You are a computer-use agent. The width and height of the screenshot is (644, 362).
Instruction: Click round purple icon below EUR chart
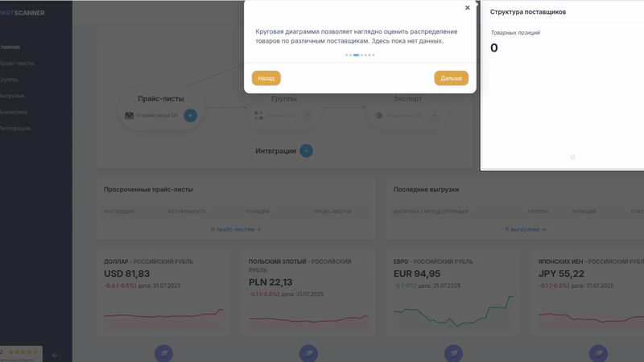[453, 353]
